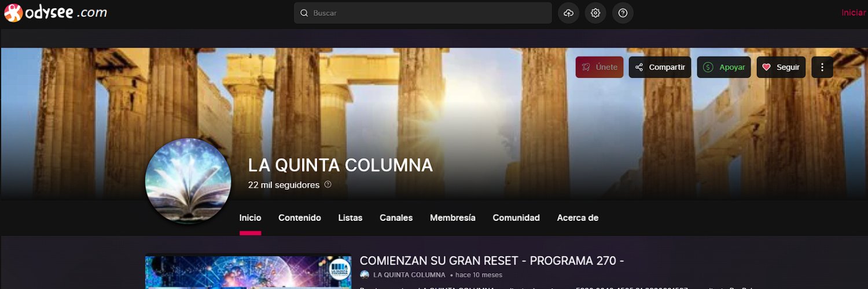Click the search field labeled Buscar

click(423, 13)
